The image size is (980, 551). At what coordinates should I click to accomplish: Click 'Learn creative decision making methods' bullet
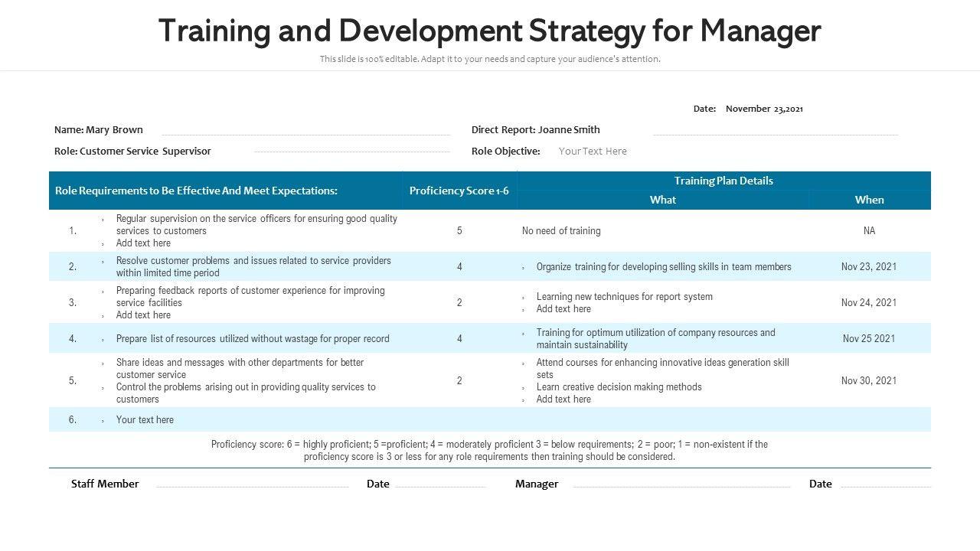click(x=619, y=387)
